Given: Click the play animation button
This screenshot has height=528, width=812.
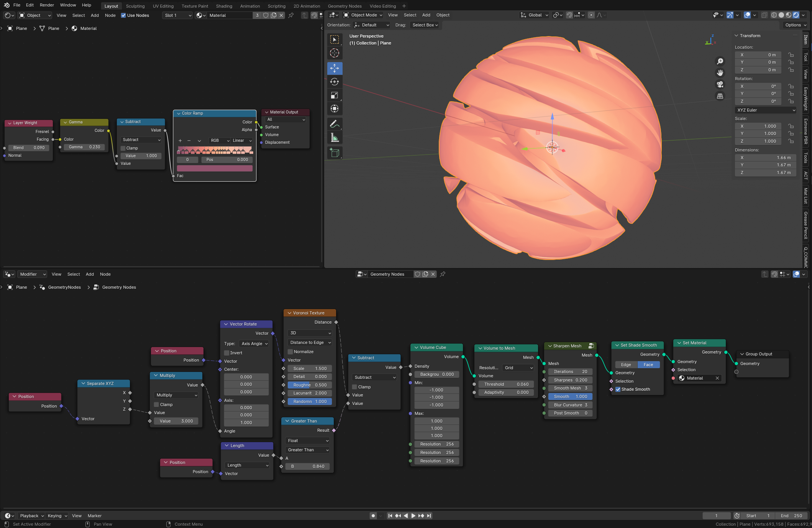Looking at the screenshot, I should coord(413,516).
